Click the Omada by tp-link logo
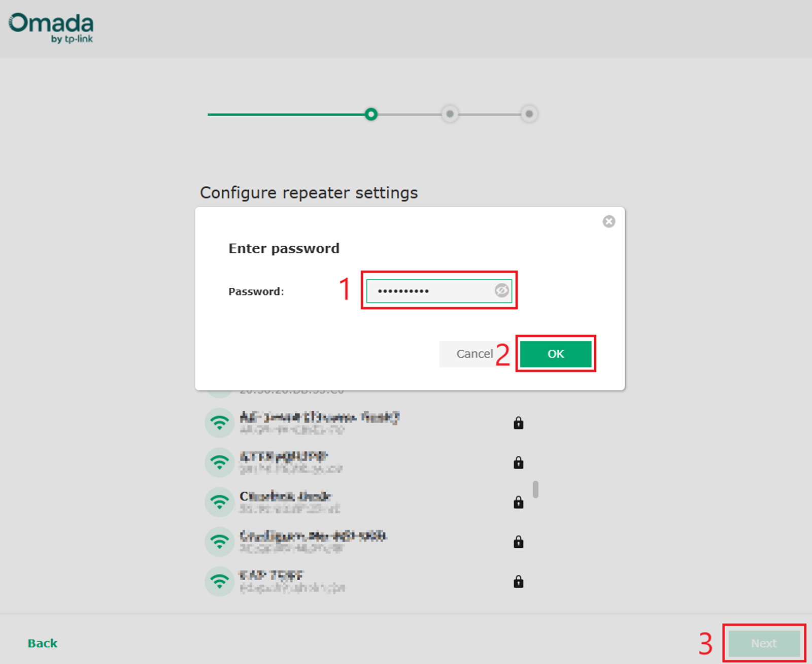The image size is (812, 664). pos(51,28)
